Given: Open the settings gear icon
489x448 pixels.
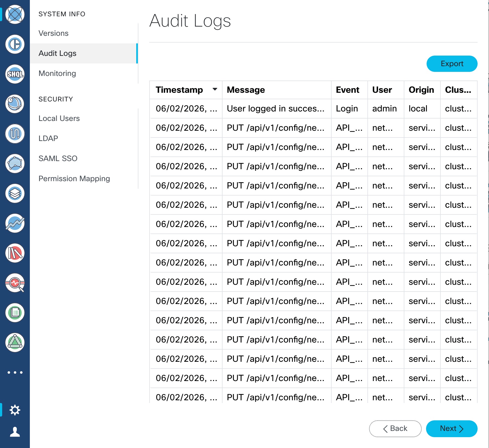Looking at the screenshot, I should point(15,410).
